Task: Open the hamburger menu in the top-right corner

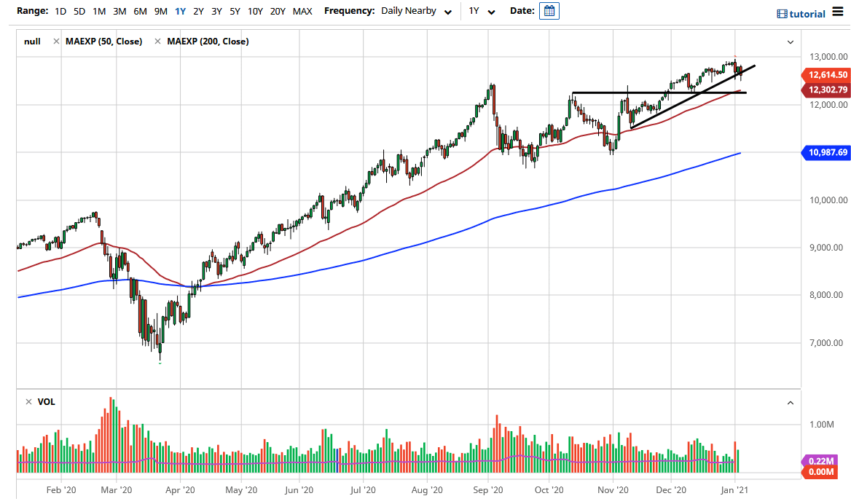Action: (836, 12)
